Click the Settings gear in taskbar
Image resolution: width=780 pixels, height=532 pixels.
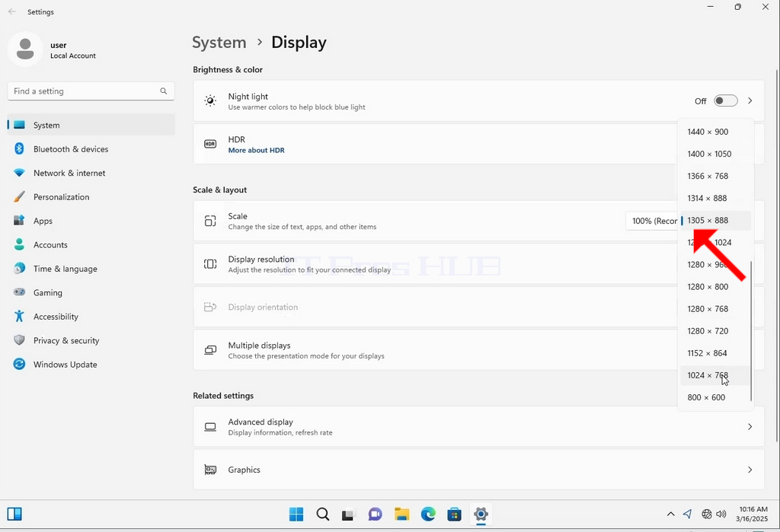pyautogui.click(x=481, y=514)
